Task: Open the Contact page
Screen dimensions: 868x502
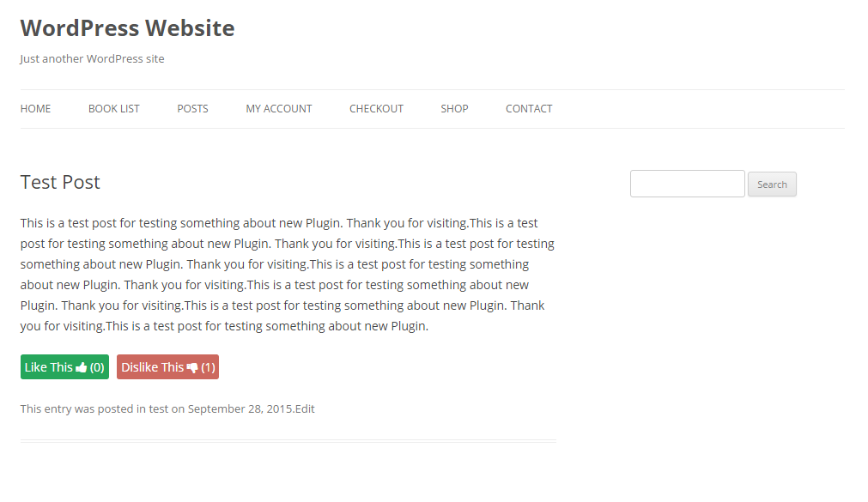Action: pyautogui.click(x=529, y=109)
